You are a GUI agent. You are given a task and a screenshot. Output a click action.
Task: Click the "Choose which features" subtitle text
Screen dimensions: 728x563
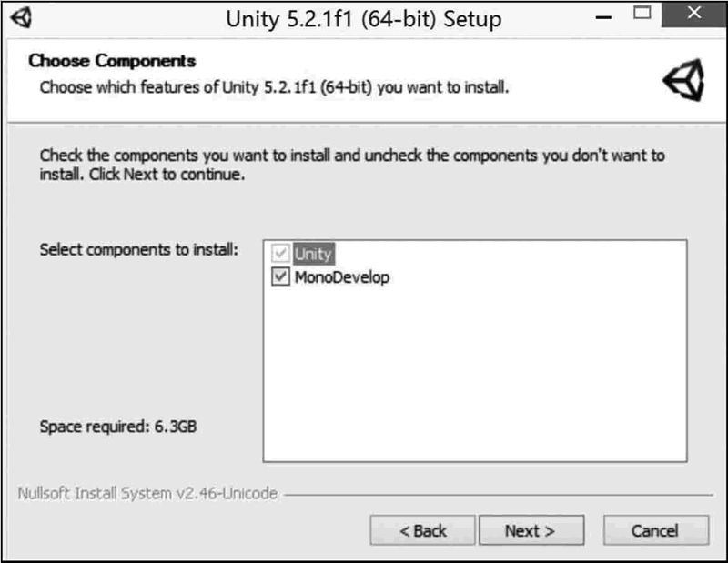273,88
